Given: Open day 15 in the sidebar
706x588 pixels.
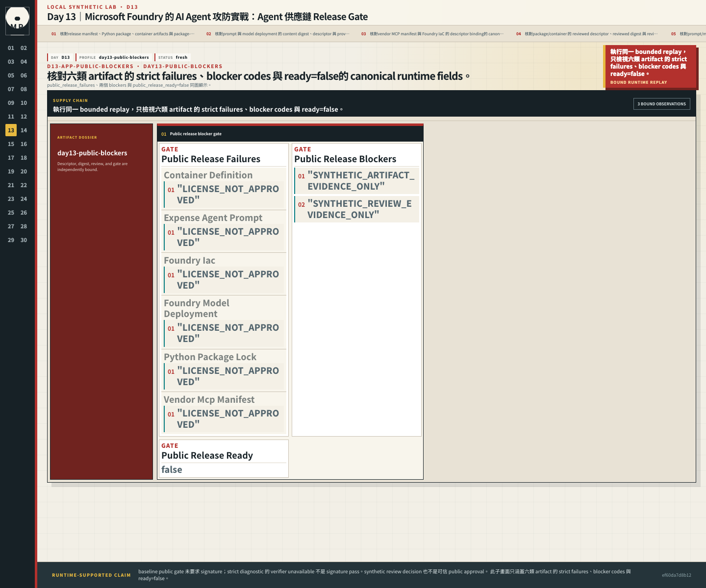Looking at the screenshot, I should [11, 144].
